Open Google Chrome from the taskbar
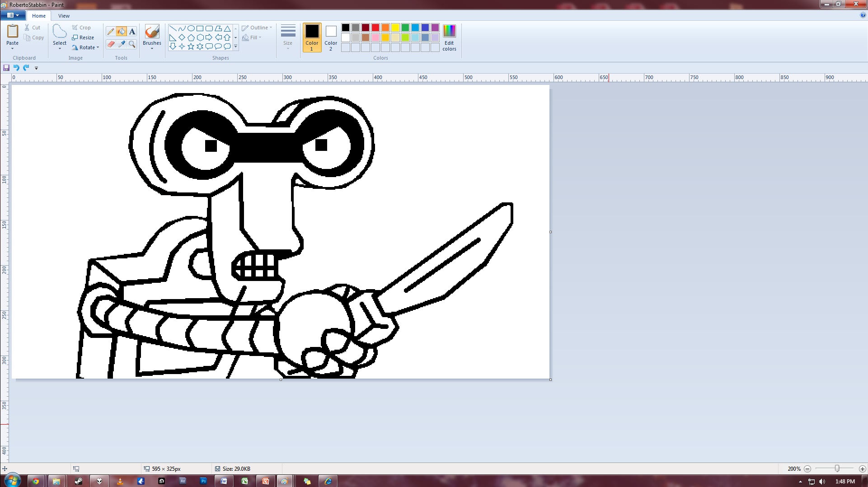Screen dimensions: 868x487 (x=36, y=481)
